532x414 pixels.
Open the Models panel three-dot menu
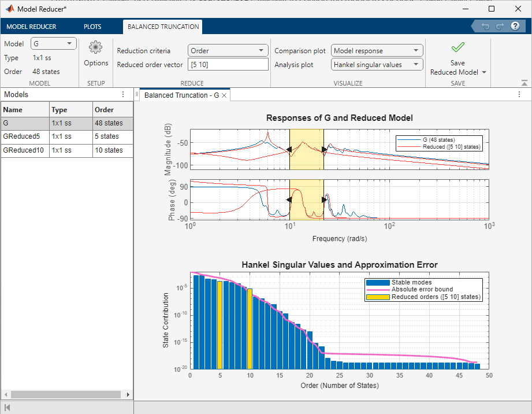point(122,95)
